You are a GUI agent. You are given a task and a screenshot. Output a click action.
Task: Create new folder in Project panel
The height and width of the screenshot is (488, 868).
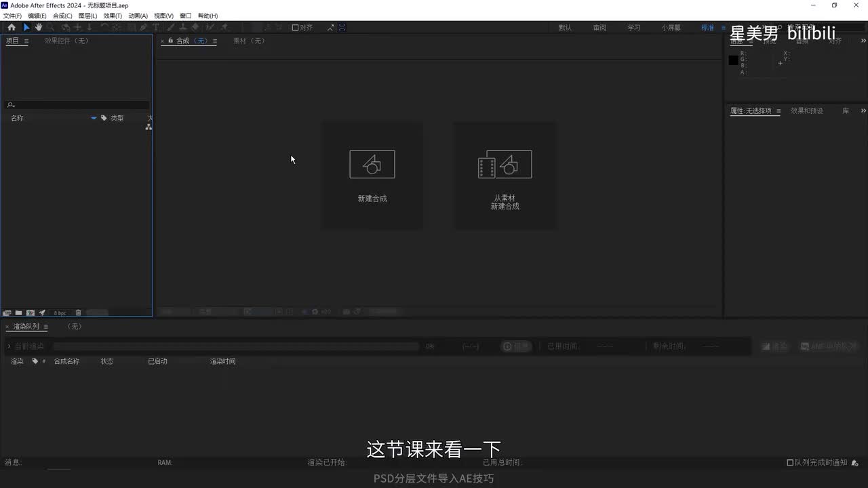click(x=18, y=312)
